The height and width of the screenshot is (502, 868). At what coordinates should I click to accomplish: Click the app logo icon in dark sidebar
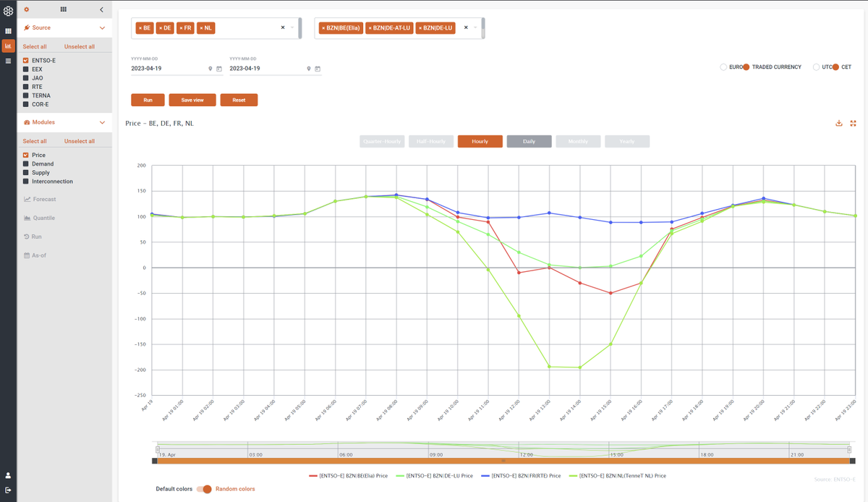(x=8, y=9)
